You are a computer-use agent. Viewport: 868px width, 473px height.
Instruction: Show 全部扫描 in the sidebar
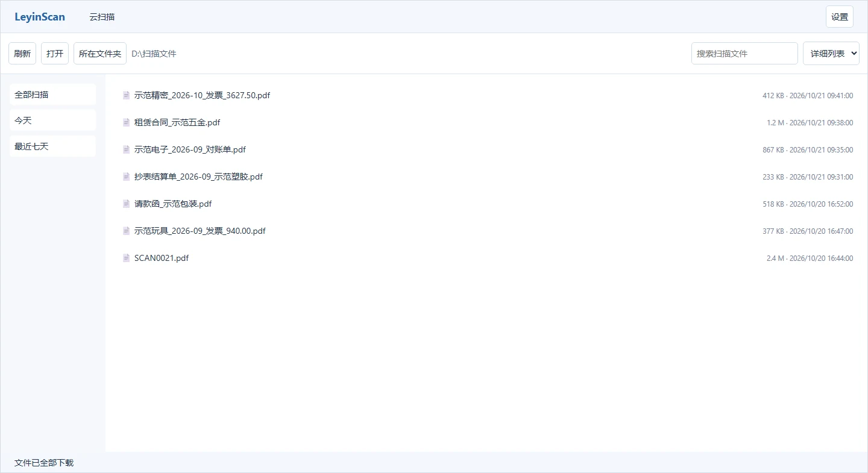pos(52,95)
